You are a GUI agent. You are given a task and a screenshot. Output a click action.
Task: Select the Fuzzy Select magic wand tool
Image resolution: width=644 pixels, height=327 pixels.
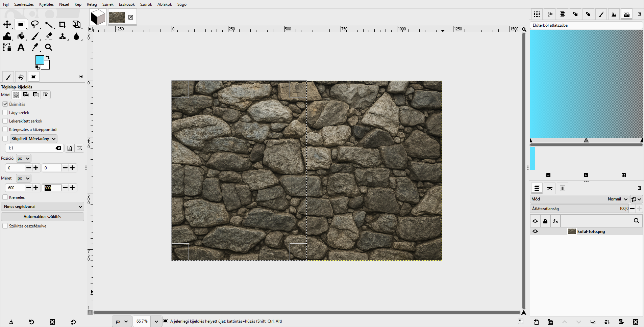coord(49,24)
